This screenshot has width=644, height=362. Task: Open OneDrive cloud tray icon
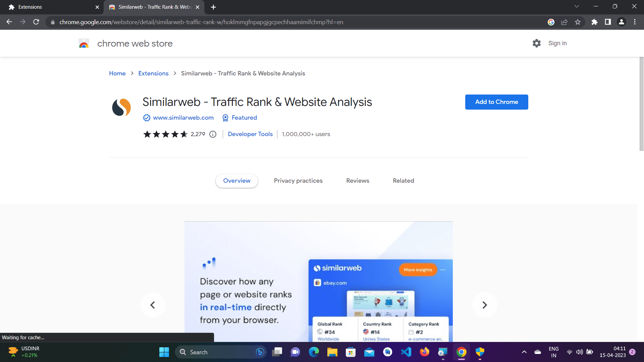(x=538, y=352)
